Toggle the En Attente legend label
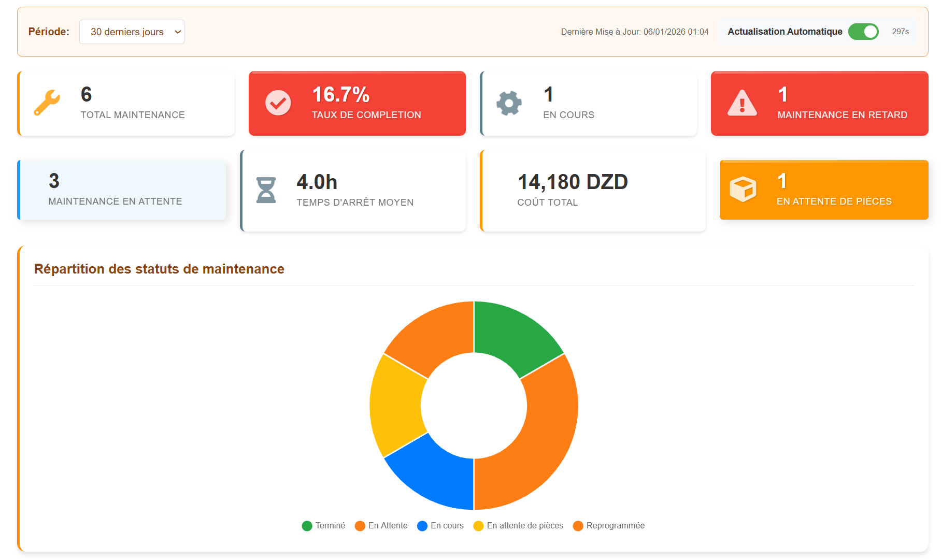 point(388,526)
